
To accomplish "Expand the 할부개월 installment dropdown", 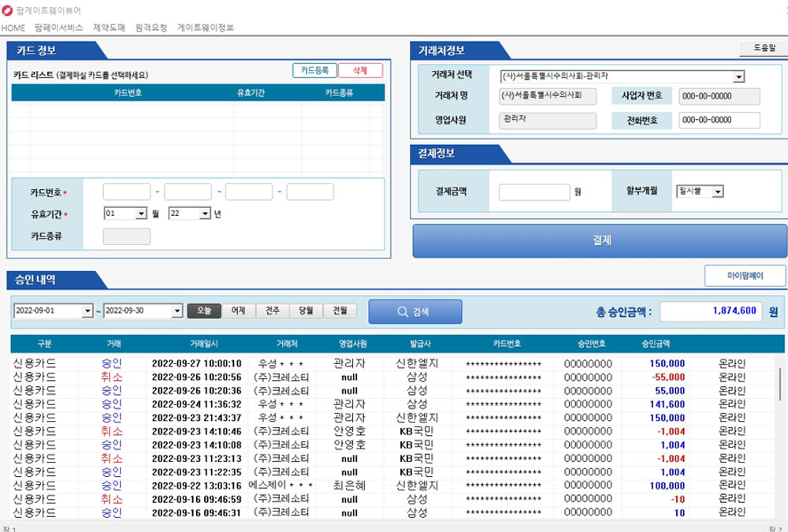I will pos(718,192).
